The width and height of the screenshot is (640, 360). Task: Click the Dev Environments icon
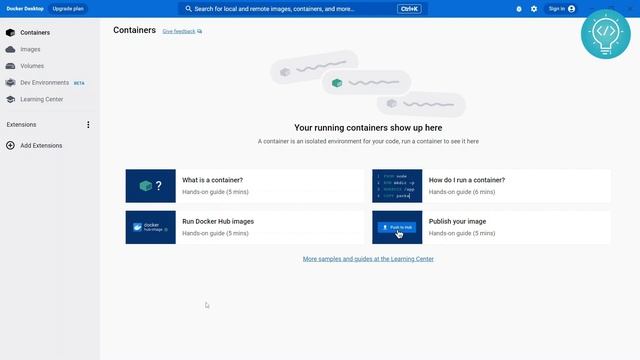(x=11, y=82)
